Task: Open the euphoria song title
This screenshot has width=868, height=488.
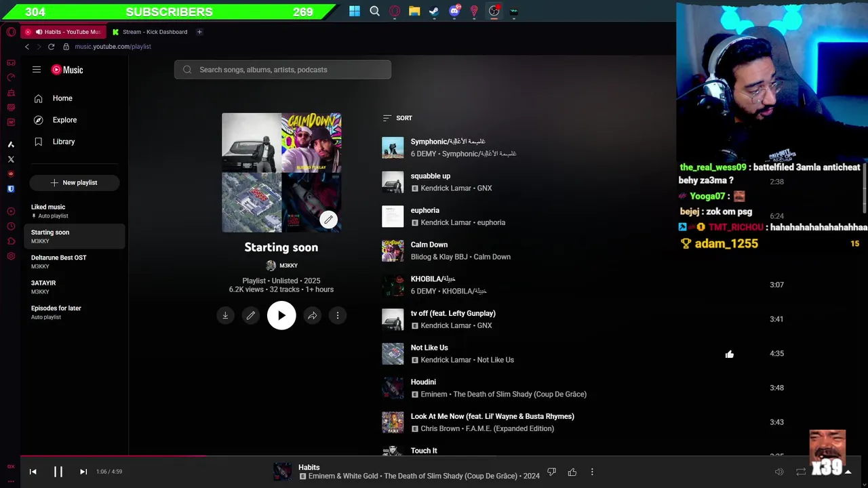Action: [425, 211]
